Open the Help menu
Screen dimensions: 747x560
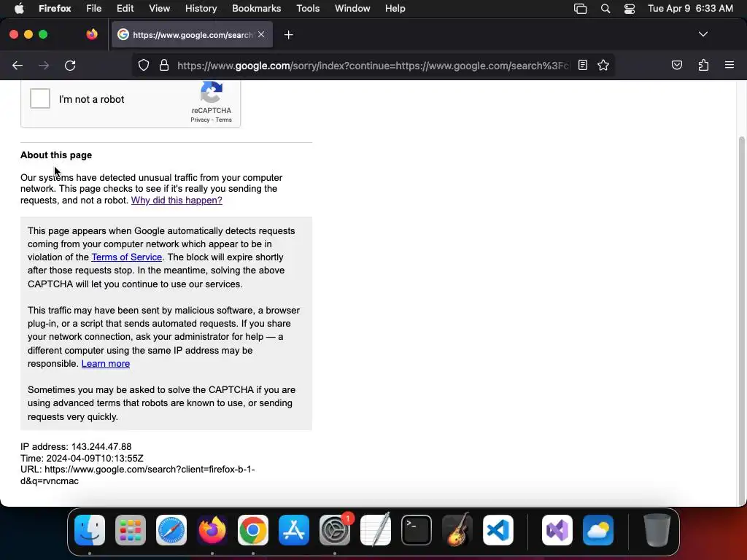395,9
